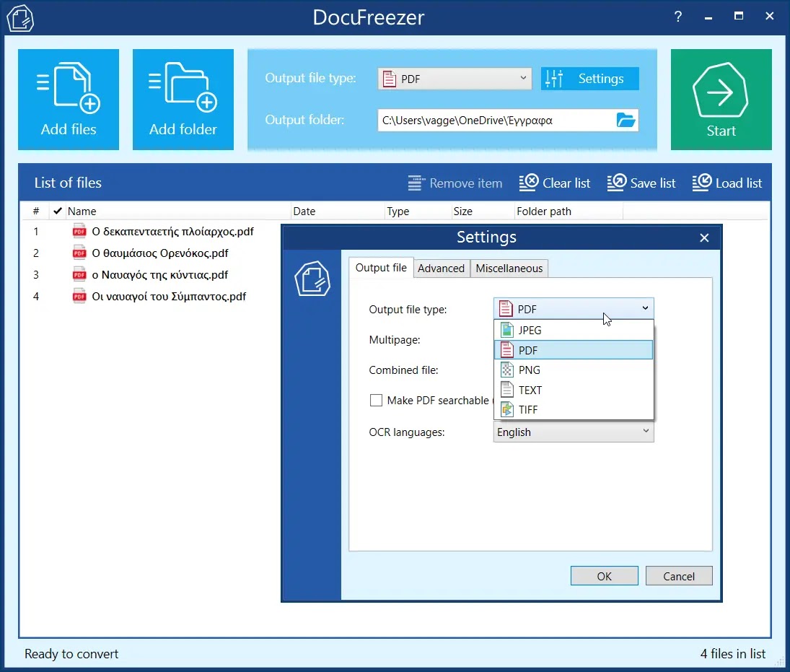
Task: Collapse the Settings Output file type combo box
Action: pyautogui.click(x=574, y=308)
